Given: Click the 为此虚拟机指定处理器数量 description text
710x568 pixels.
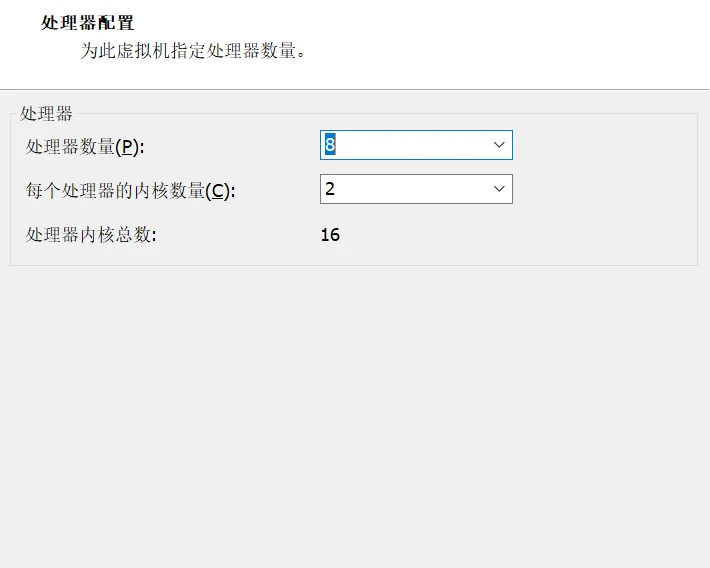Looking at the screenshot, I should tap(192, 50).
